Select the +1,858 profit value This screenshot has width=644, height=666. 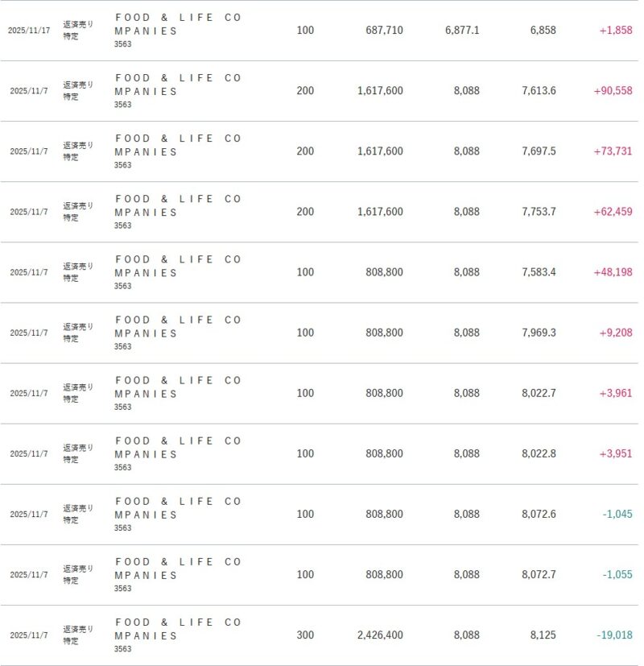pos(616,31)
